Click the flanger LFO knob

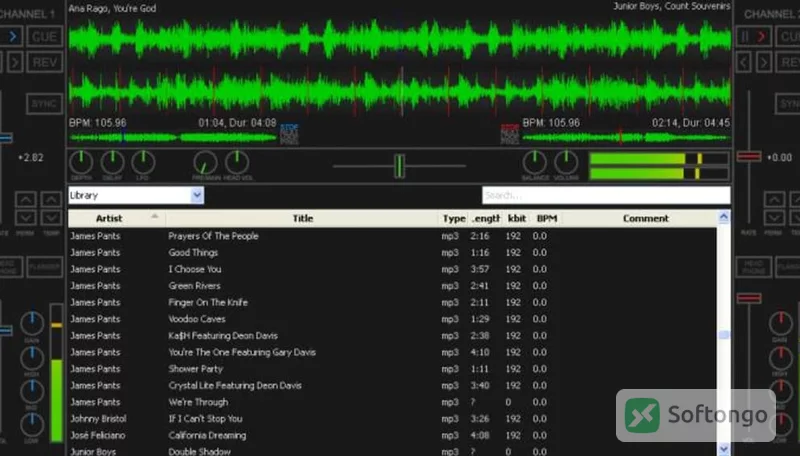(x=143, y=163)
